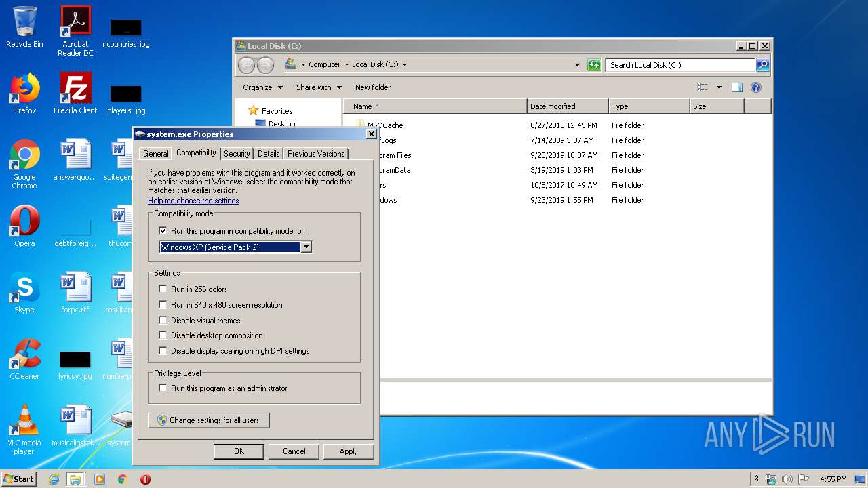Click the Explorer Forward navigation button
This screenshot has height=488, width=868.
pos(266,65)
